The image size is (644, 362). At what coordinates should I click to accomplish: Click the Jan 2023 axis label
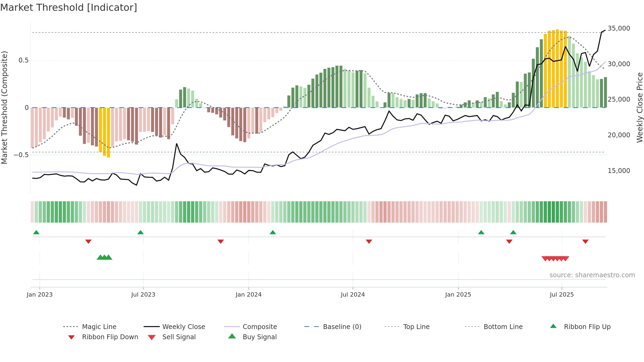coord(40,294)
